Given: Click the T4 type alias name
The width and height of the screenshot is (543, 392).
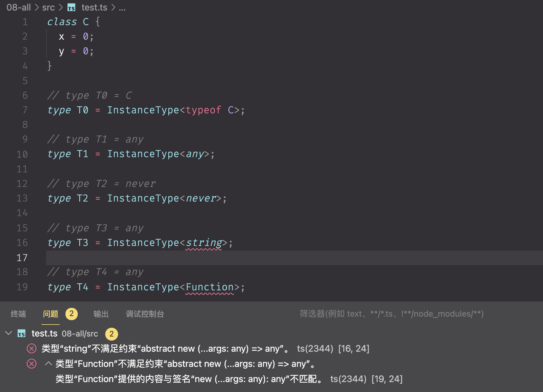Looking at the screenshot, I should pos(83,287).
